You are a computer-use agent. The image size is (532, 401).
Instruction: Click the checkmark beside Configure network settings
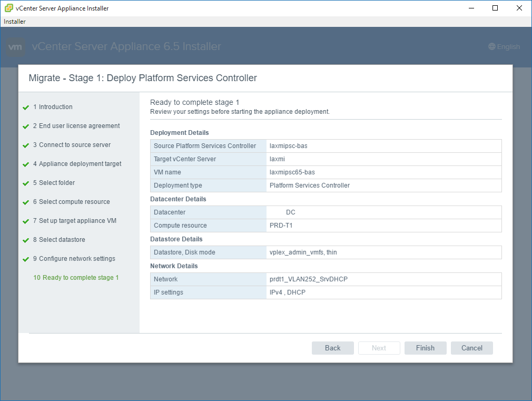coord(26,259)
